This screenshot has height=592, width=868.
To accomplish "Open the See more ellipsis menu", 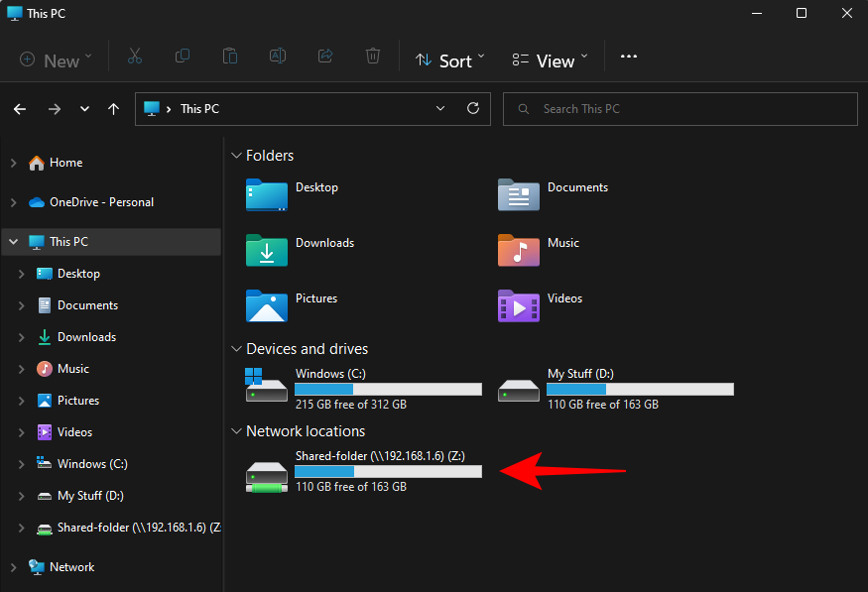I will [x=628, y=57].
